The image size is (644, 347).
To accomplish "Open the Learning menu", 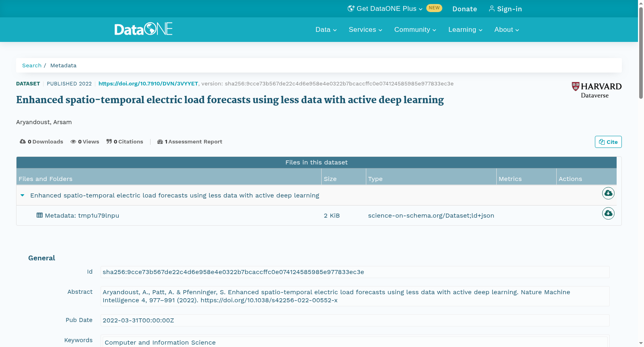I will [x=465, y=29].
